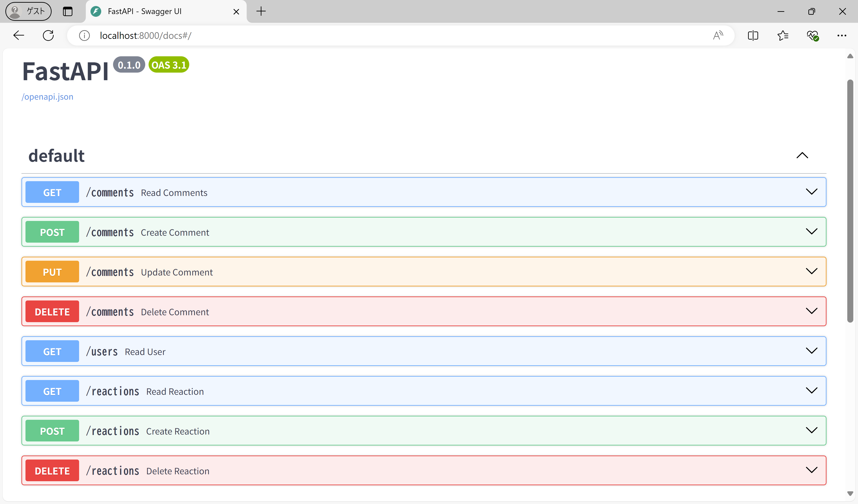
Task: Click the scrollbar up arrow
Action: [850, 56]
